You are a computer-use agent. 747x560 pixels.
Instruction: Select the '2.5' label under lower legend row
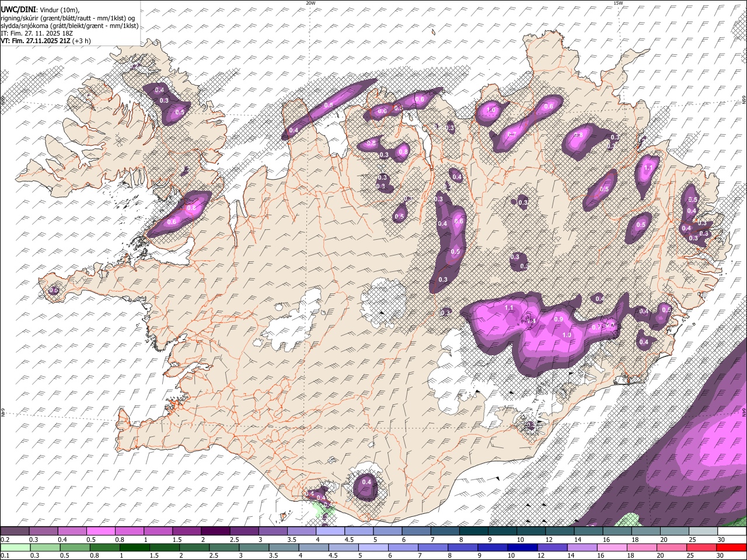pyautogui.click(x=214, y=556)
